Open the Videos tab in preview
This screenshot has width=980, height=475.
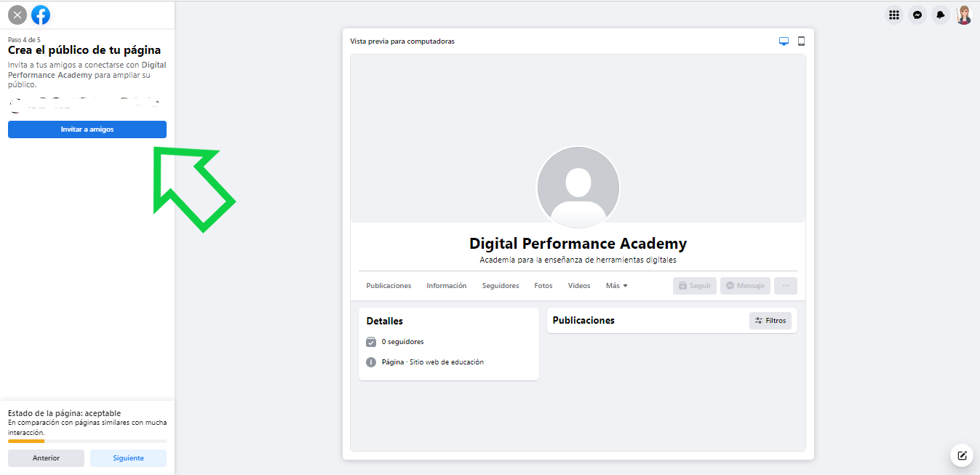(x=579, y=286)
